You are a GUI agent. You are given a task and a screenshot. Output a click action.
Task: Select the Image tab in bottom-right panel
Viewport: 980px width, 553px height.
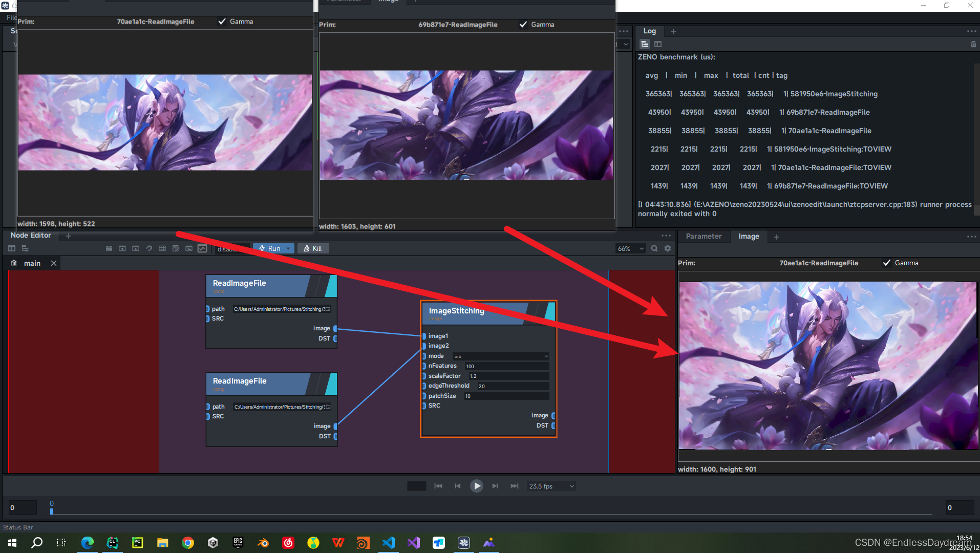click(x=749, y=236)
